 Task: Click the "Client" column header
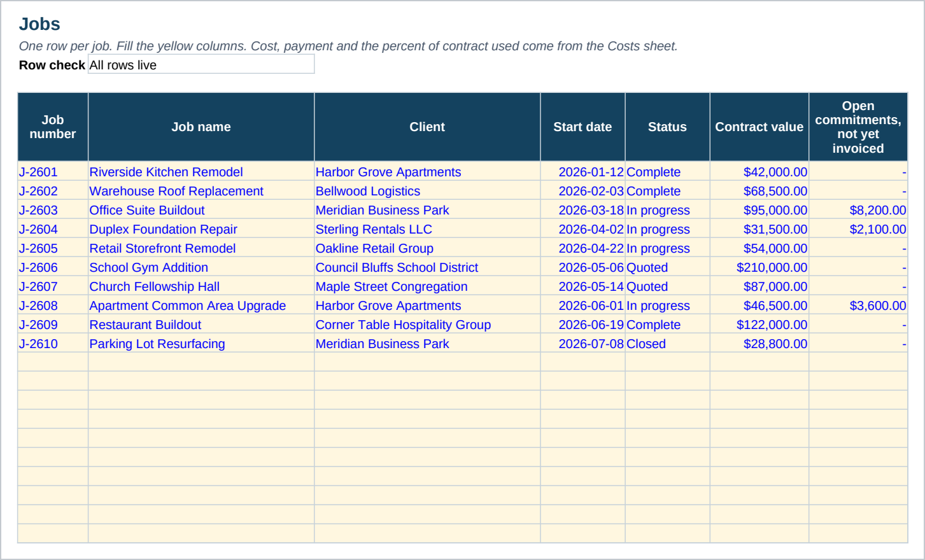coord(427,127)
